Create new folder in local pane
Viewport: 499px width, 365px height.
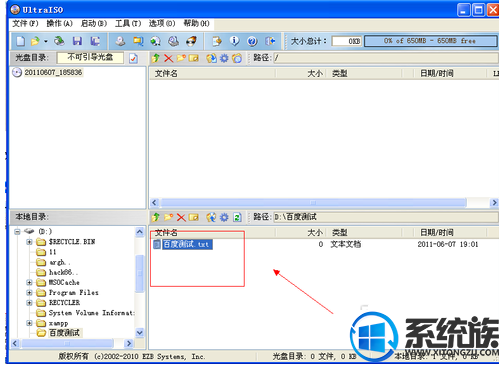[x=168, y=218]
